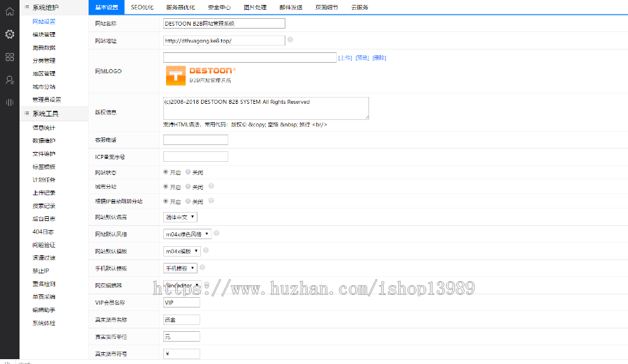Click the member user icon in the sidebar
628x364 pixels.
(x=10, y=79)
